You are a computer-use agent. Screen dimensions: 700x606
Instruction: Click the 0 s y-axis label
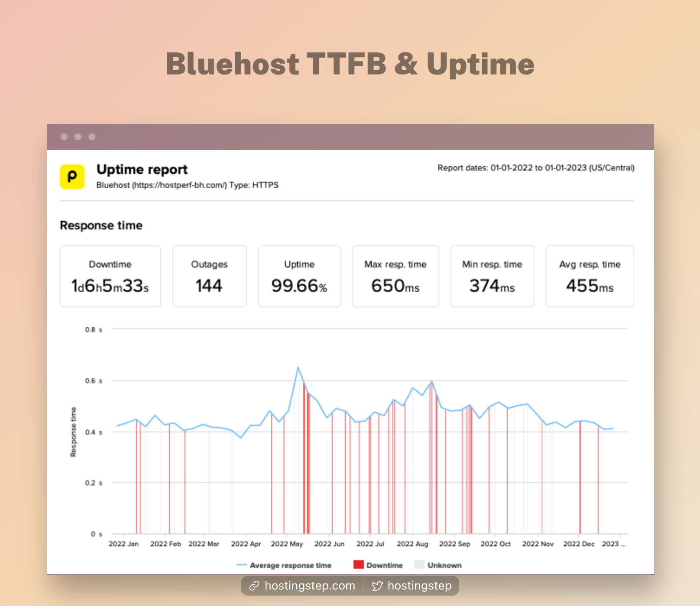[x=97, y=534]
